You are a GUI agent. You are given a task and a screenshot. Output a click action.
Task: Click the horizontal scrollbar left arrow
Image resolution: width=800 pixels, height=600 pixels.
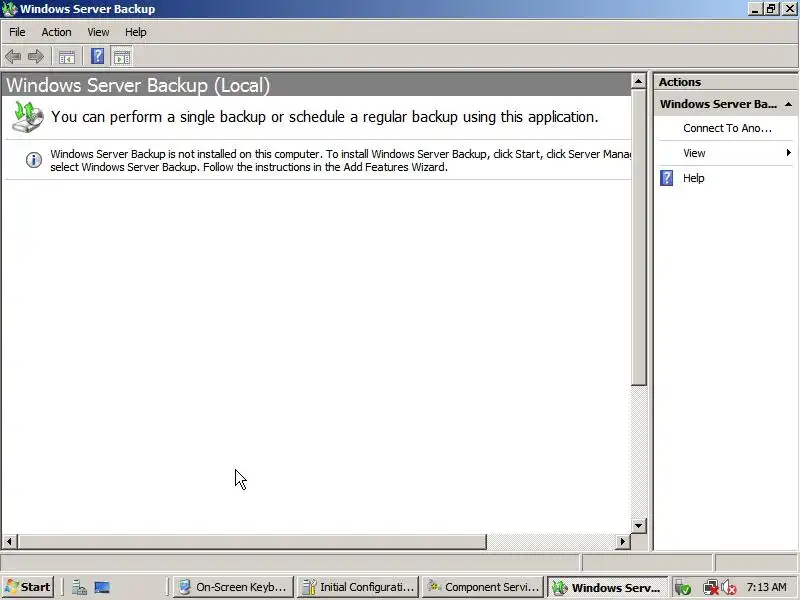pyautogui.click(x=9, y=541)
